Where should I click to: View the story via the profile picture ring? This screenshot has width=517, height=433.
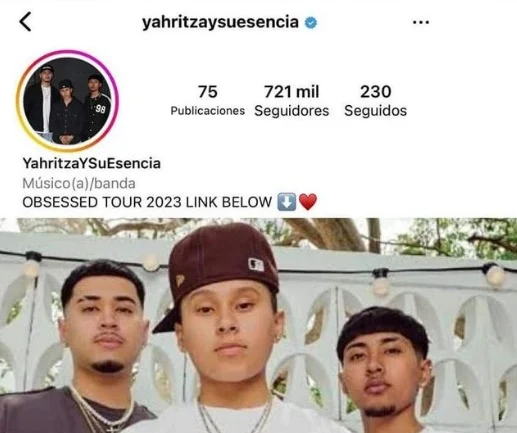click(67, 101)
